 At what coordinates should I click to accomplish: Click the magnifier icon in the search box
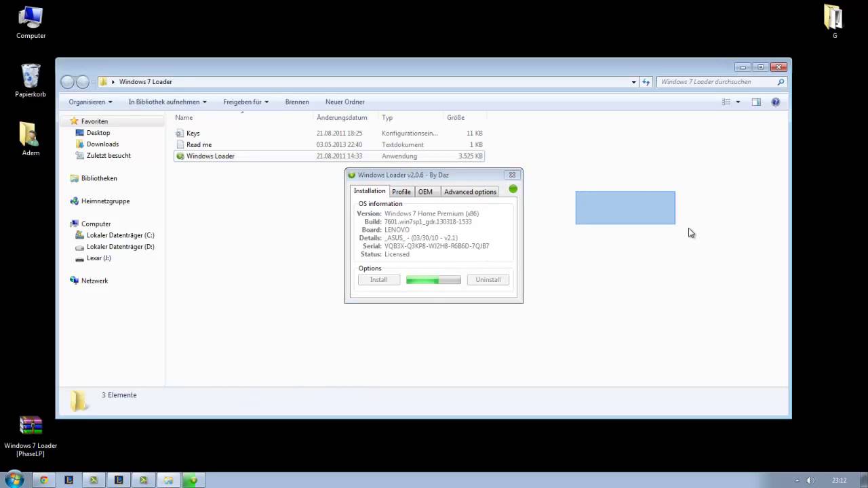[x=781, y=82]
